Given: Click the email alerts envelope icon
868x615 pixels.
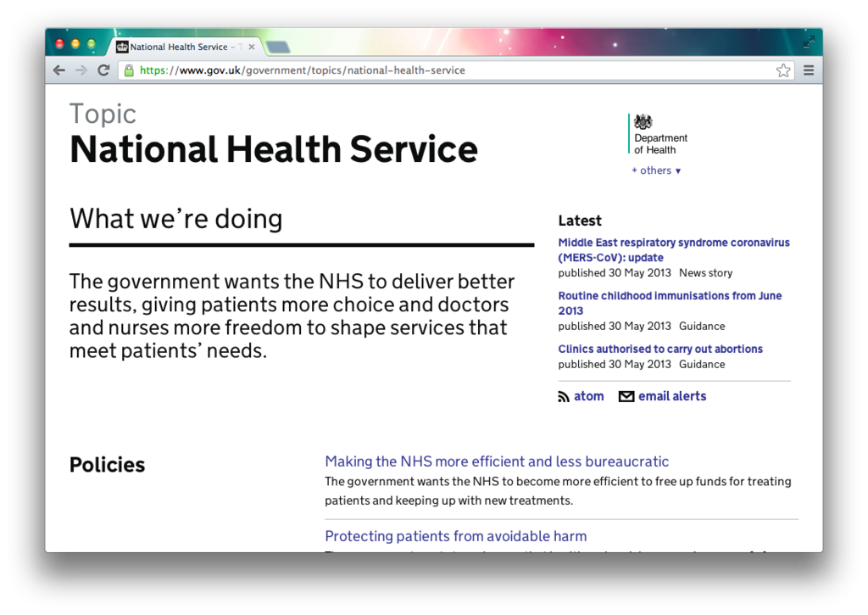Looking at the screenshot, I should (626, 397).
